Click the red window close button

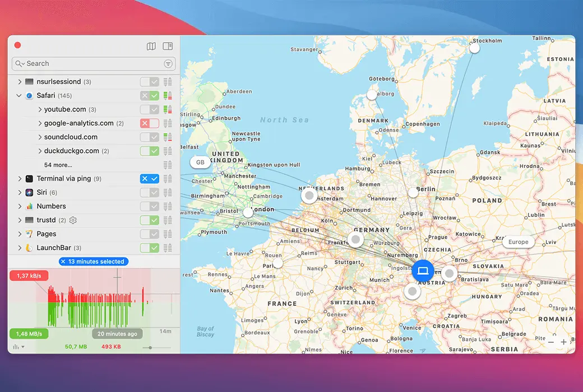coord(17,45)
